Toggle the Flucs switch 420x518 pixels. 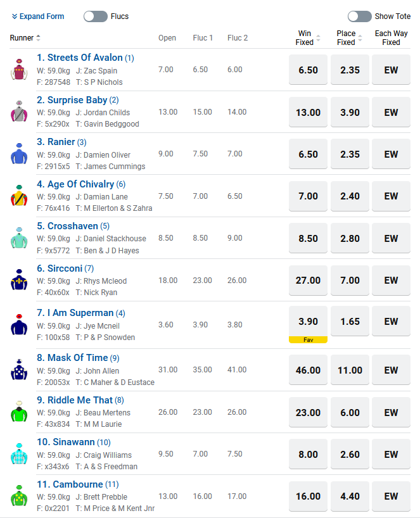pos(95,16)
